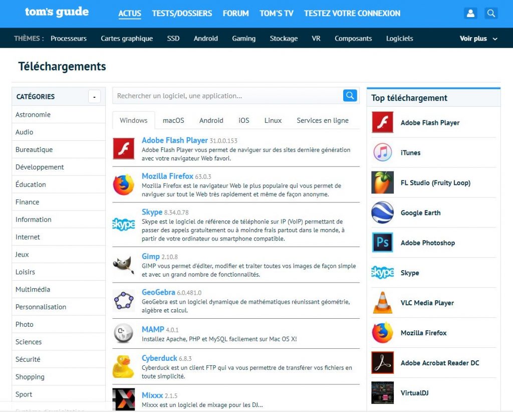Click Adobe Flash Player icon in Top téléchargement
Image resolution: width=513 pixels, height=420 pixels.
coord(382,122)
